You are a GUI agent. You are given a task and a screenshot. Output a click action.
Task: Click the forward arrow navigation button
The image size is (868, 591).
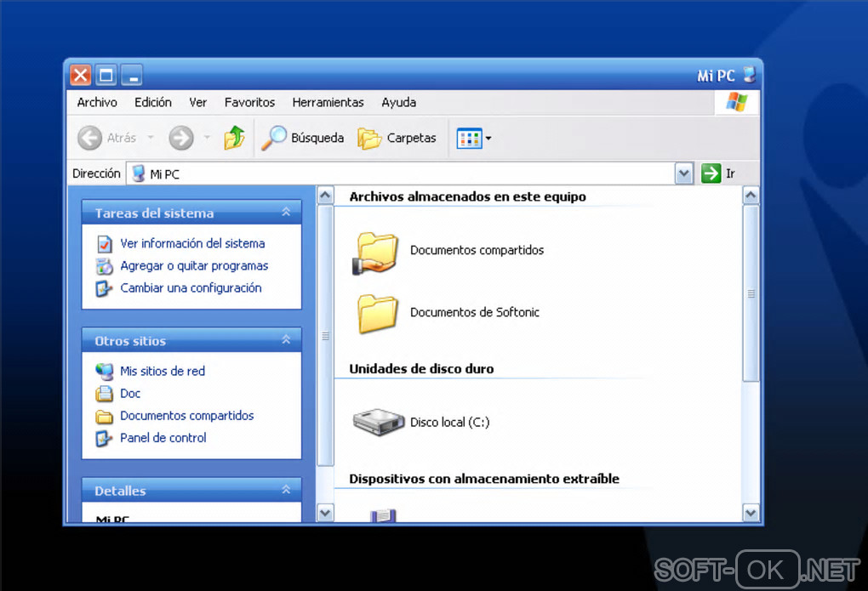(181, 138)
